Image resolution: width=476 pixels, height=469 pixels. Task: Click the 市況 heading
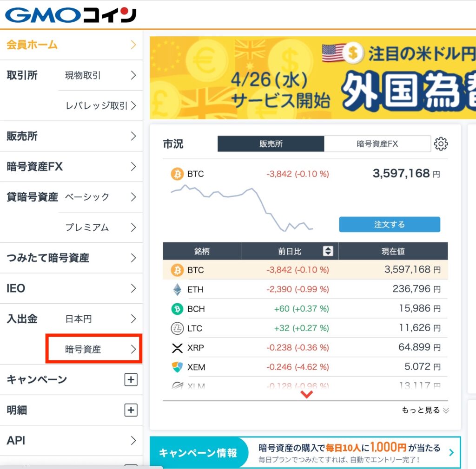(173, 143)
